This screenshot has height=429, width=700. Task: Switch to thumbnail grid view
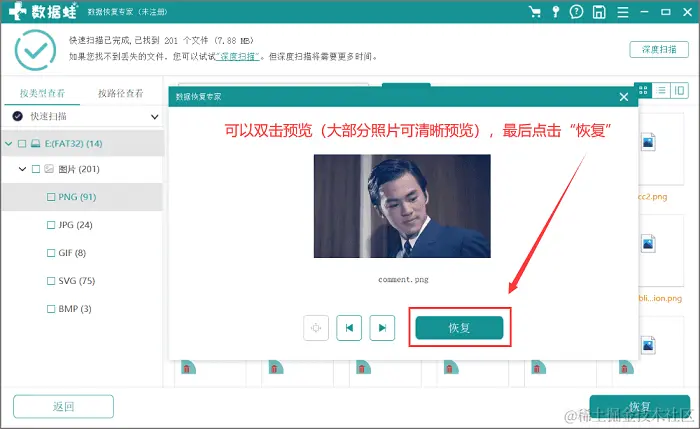click(x=643, y=91)
